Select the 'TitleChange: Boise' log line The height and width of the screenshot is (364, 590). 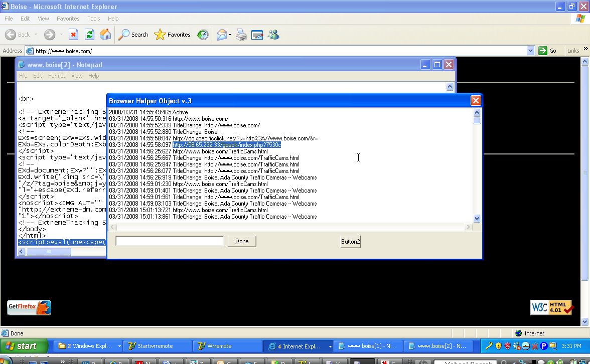pos(163,132)
